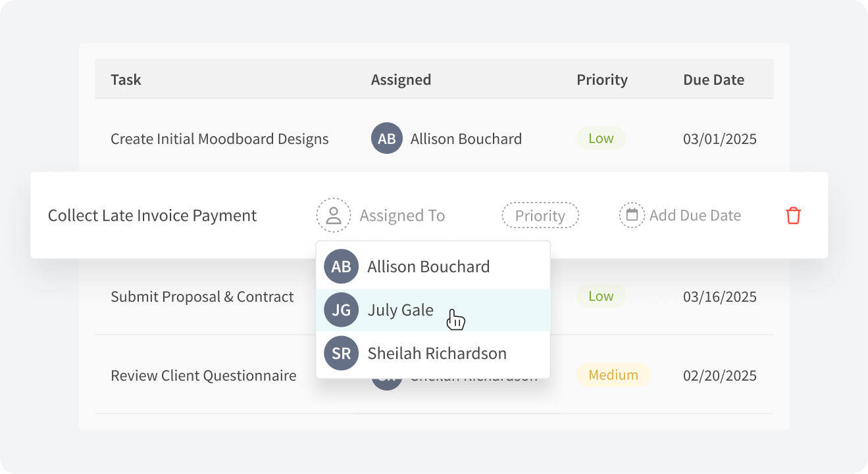
Task: Choose July Gale from assignee list
Action: [x=400, y=310]
